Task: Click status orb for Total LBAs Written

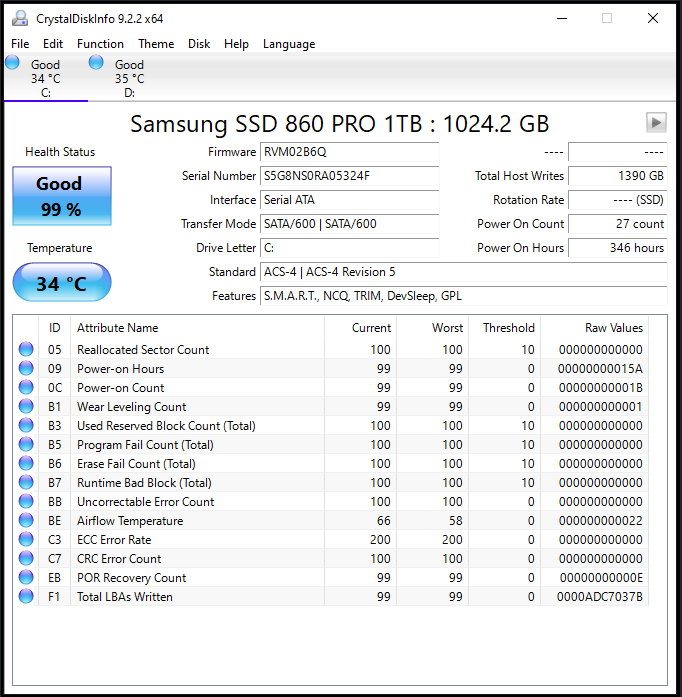Action: pyautogui.click(x=26, y=596)
